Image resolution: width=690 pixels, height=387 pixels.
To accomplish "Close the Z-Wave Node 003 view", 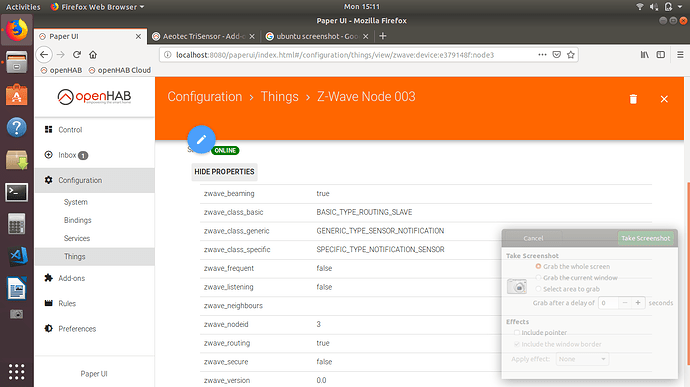I will coord(664,99).
